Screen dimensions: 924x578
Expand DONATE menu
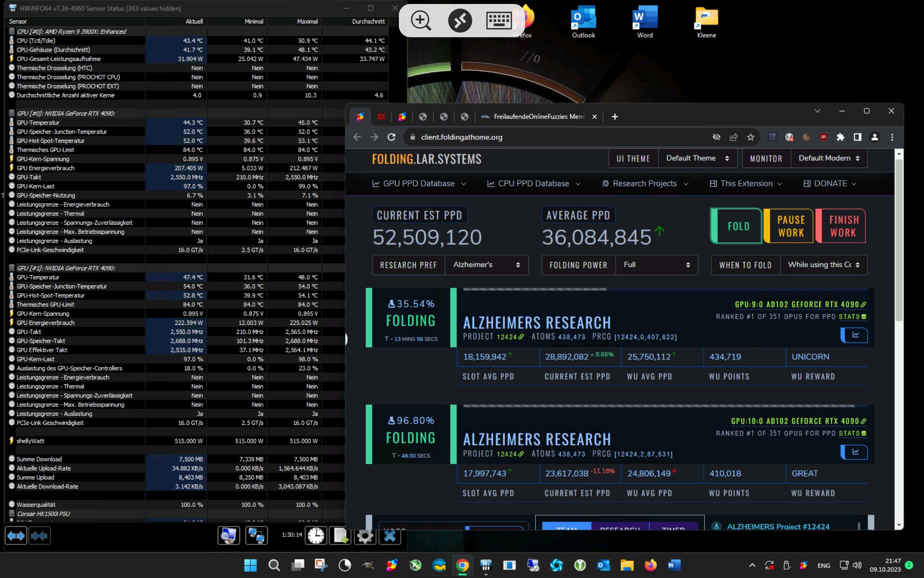pos(830,184)
